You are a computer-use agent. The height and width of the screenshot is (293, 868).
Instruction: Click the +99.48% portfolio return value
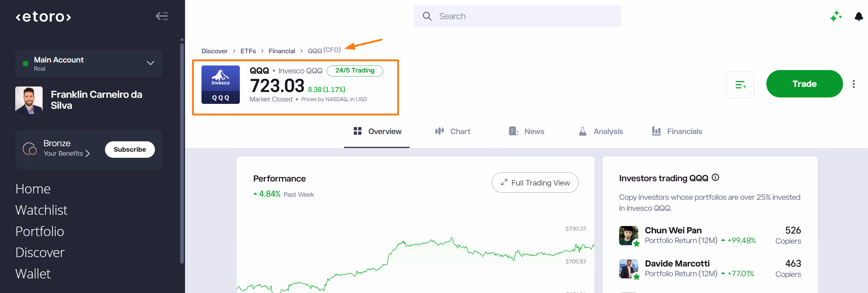click(741, 240)
